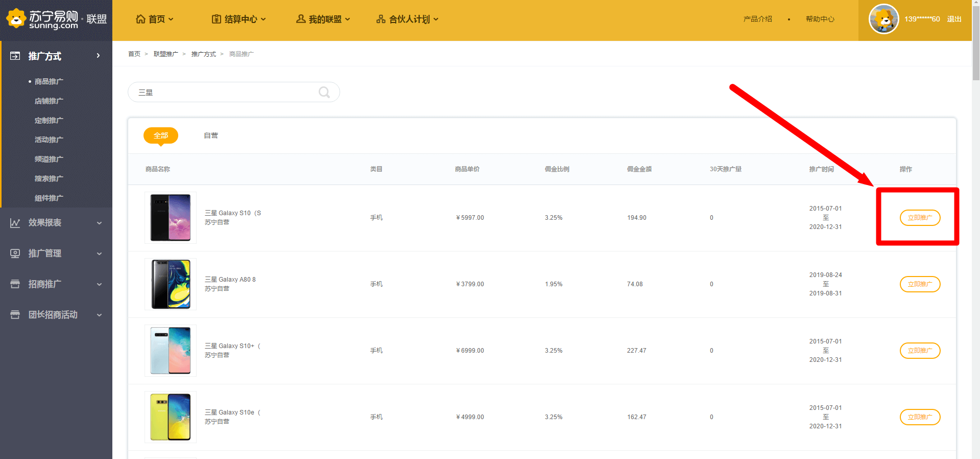Click 立即推广 for Galaxy S10+

pos(920,351)
